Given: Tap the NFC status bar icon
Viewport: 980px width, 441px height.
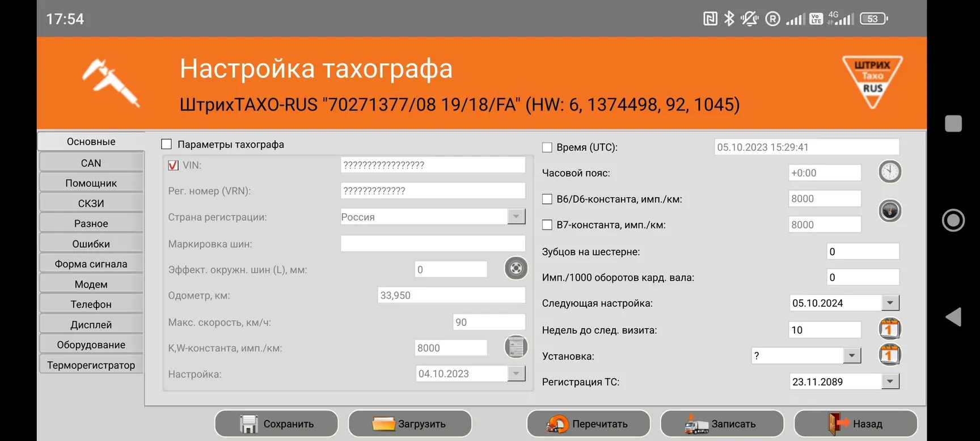Looking at the screenshot, I should (x=710, y=19).
